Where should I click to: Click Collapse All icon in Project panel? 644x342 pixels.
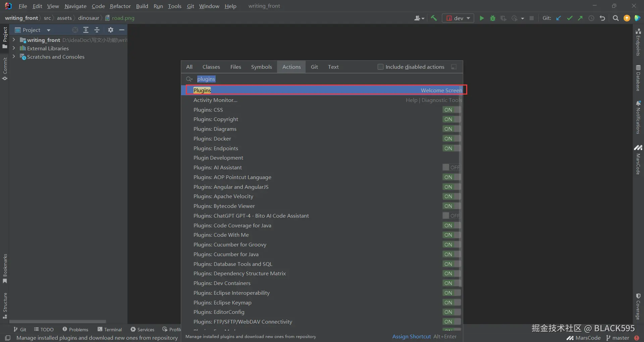[x=97, y=30]
